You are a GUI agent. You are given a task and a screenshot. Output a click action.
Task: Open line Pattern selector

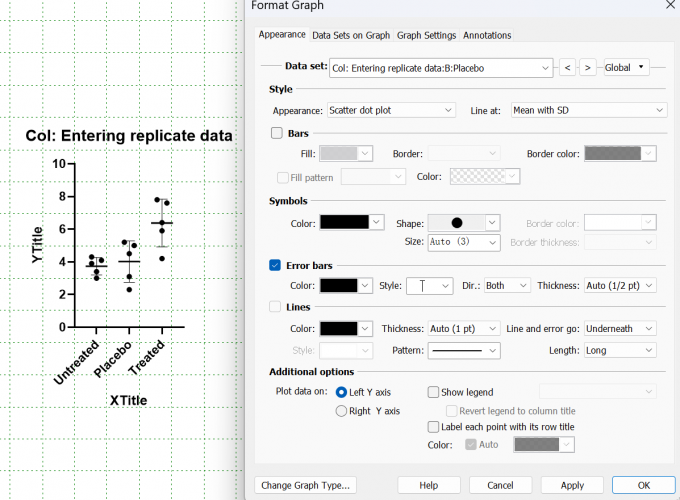coord(468,351)
